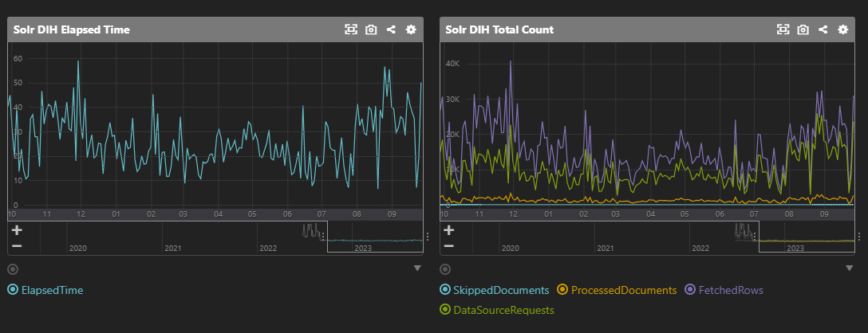This screenshot has height=333, width=868.
Task: Zoom in using plus on Elapsed Time chart
Action: pos(17,230)
